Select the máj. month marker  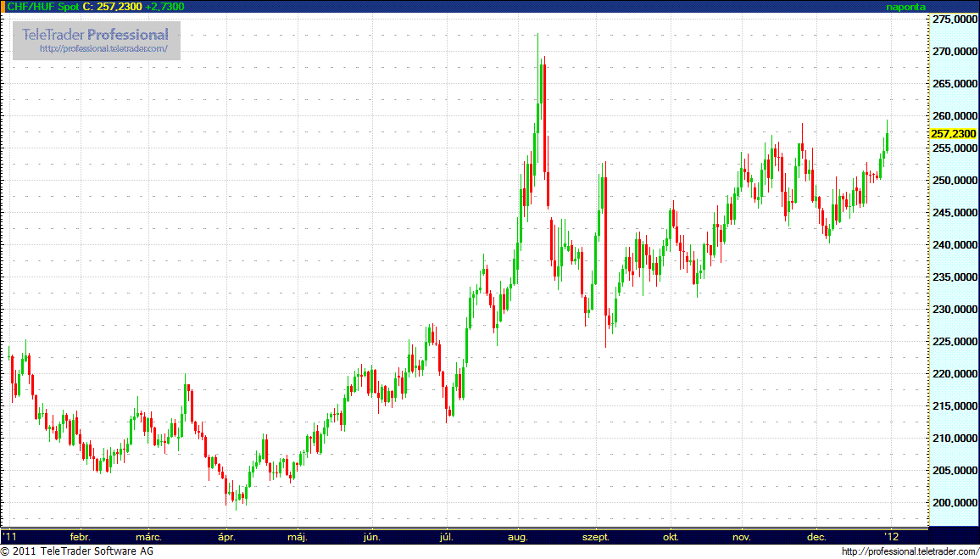[298, 538]
